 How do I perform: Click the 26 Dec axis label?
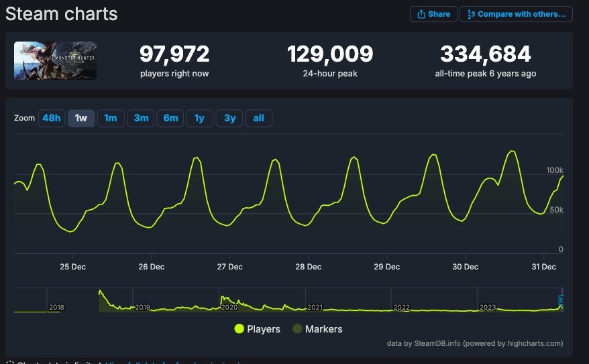coord(152,267)
